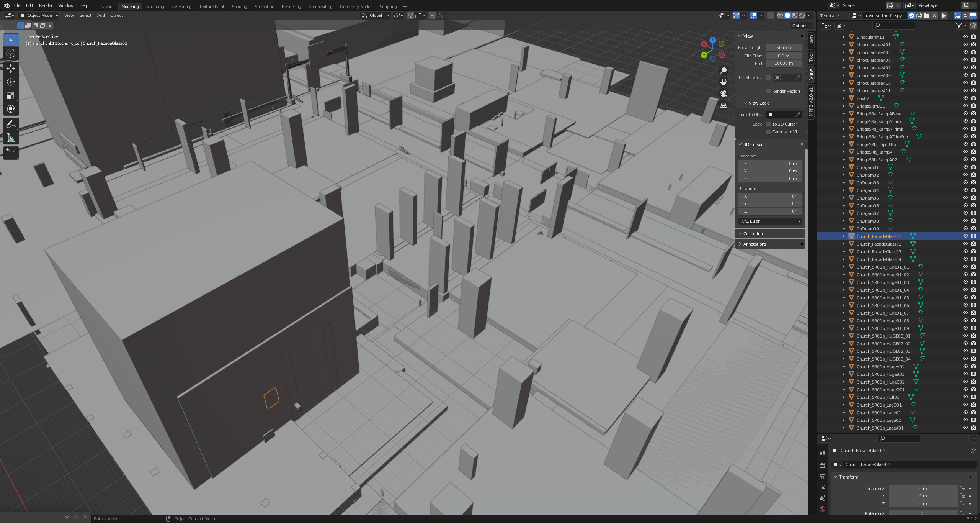Screen dimensions: 980x523
Task: Open sidebar Item tab
Action: [811, 39]
